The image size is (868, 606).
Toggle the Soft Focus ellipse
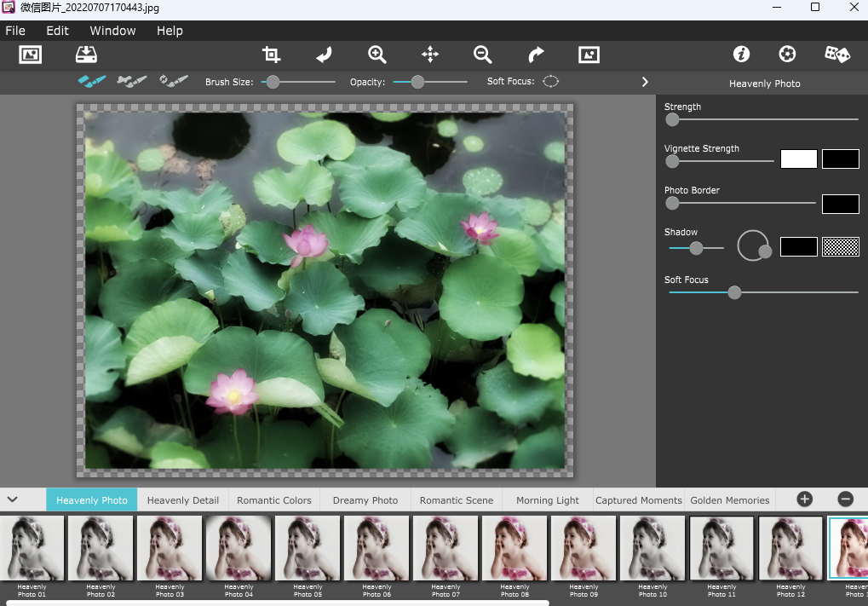coord(551,82)
